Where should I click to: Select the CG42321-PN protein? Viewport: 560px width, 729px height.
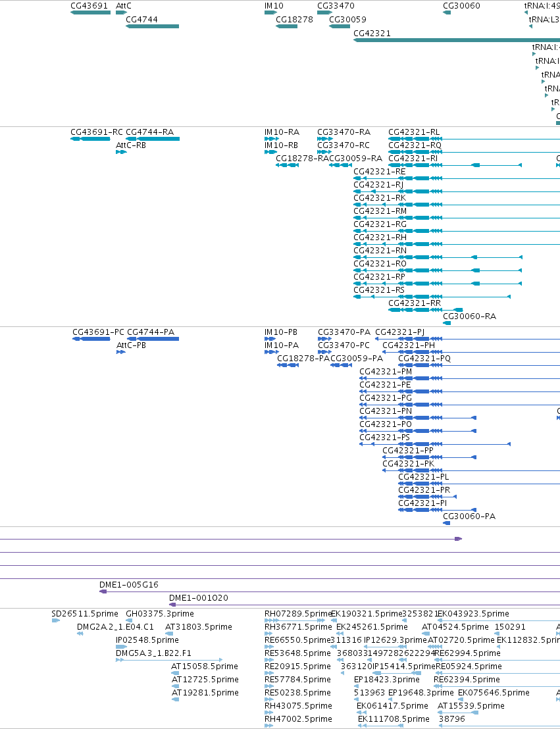tap(386, 411)
